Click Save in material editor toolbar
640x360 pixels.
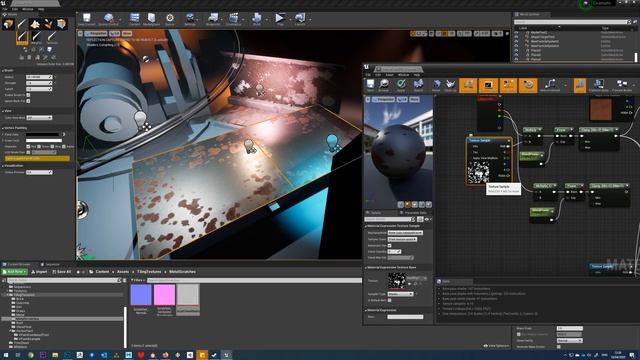click(370, 85)
